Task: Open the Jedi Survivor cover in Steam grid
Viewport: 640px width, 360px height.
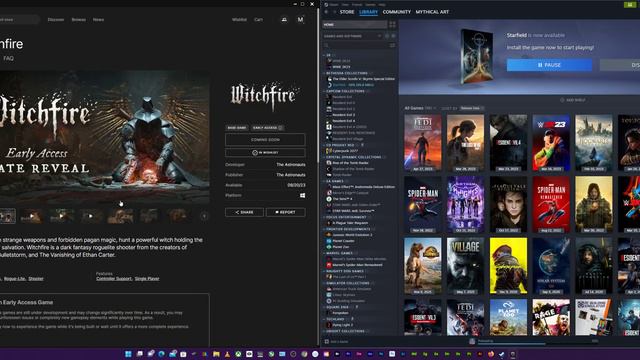Action: tap(423, 142)
